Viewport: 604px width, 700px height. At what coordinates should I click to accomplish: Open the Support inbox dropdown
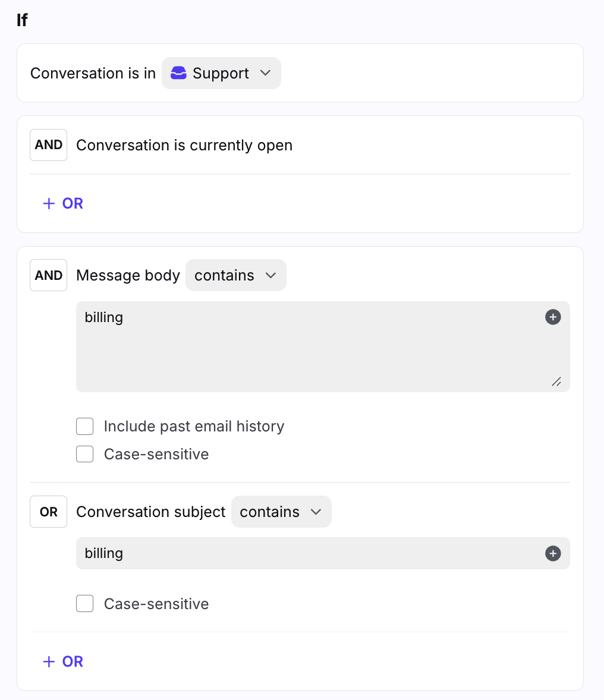(x=221, y=73)
